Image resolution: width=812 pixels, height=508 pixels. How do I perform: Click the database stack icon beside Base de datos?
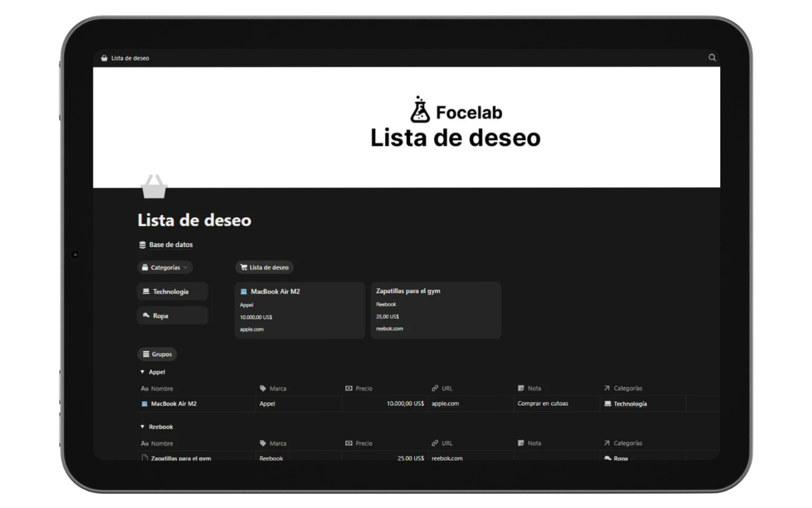[143, 245]
